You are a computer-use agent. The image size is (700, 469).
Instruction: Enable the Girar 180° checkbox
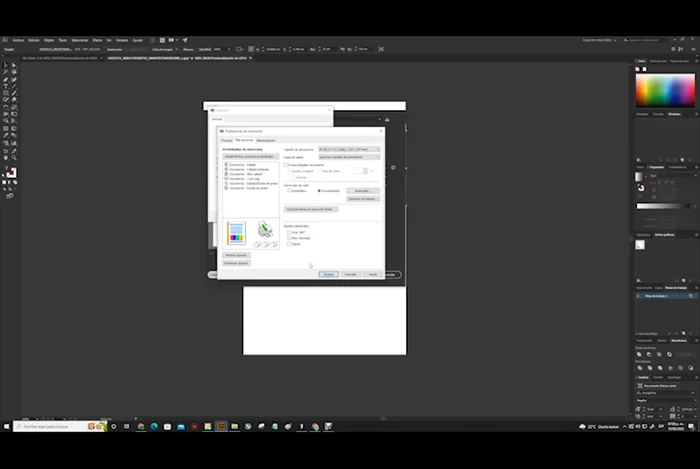(x=289, y=232)
